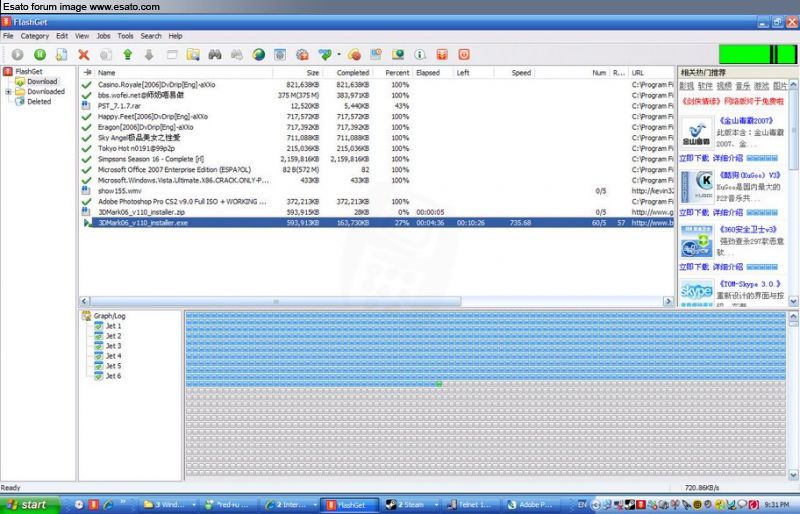Viewport: 800px width, 514px height.
Task: Click the dark binoculars Find icon
Action: (215, 54)
